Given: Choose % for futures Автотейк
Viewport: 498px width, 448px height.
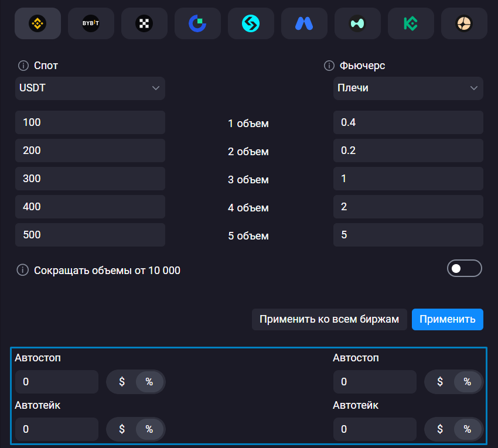Looking at the screenshot, I should point(468,429).
